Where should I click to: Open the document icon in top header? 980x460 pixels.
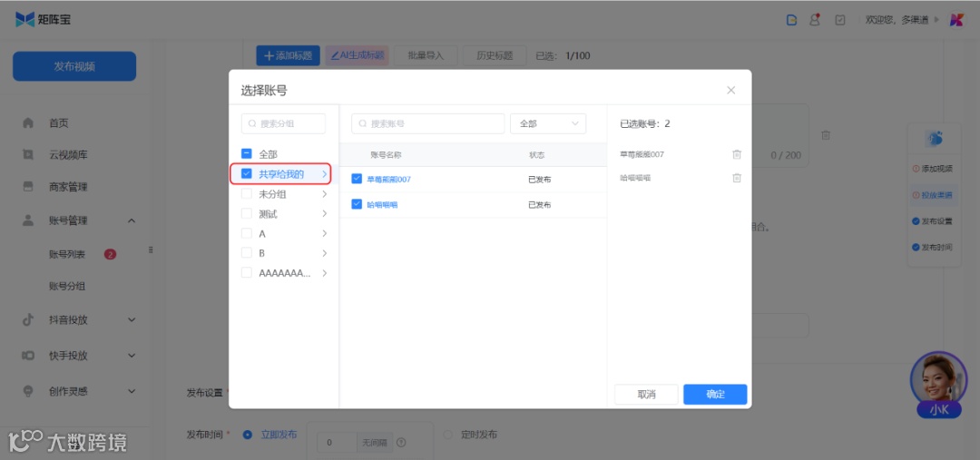click(792, 20)
